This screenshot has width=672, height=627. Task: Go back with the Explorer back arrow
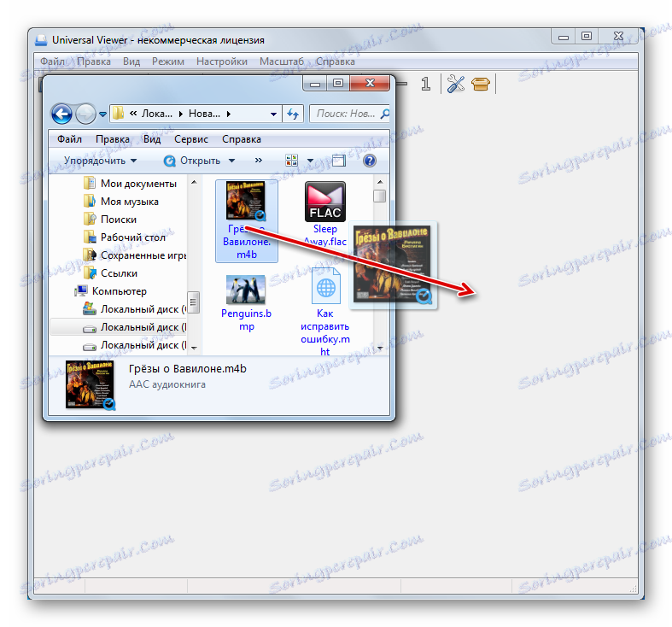coord(61,114)
